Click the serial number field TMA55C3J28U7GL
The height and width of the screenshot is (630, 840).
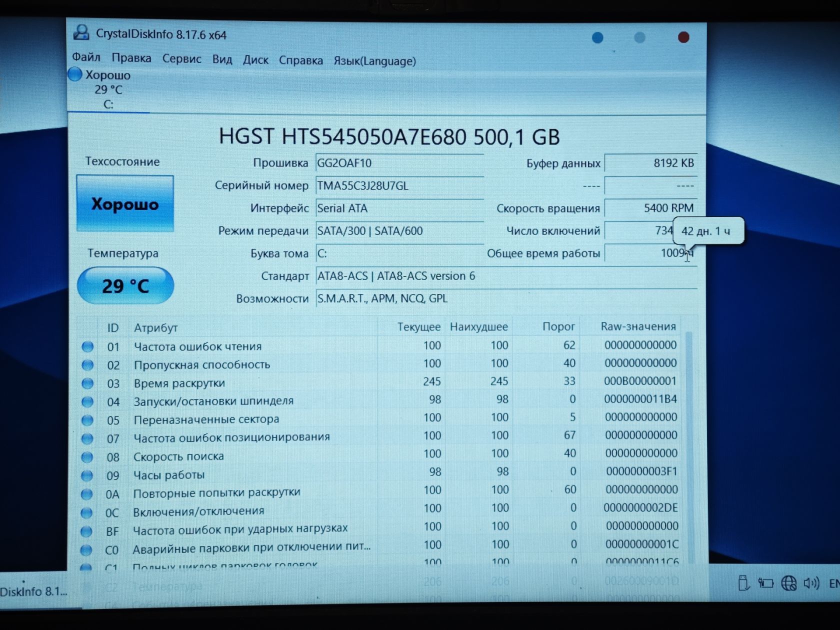(x=399, y=186)
